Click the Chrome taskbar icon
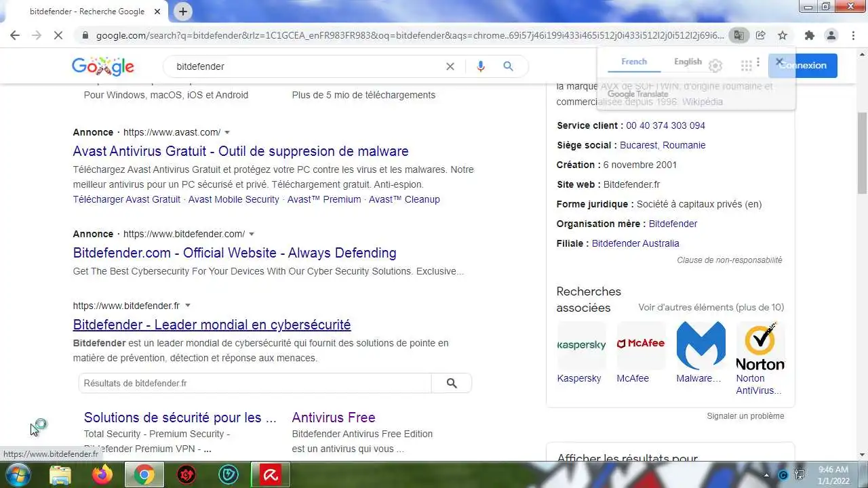 click(x=144, y=475)
